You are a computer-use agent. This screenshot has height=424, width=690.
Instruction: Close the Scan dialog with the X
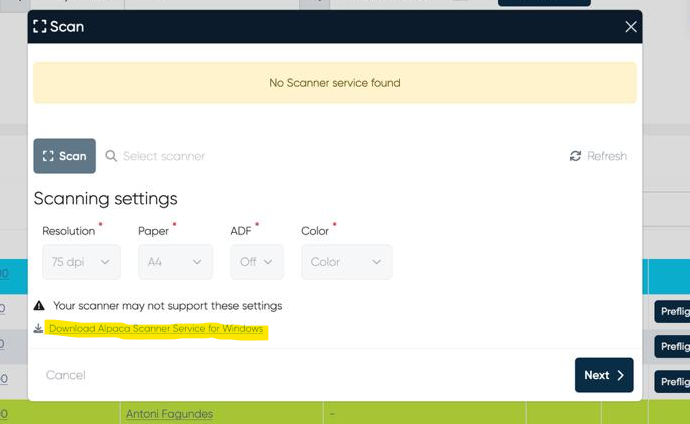631,27
